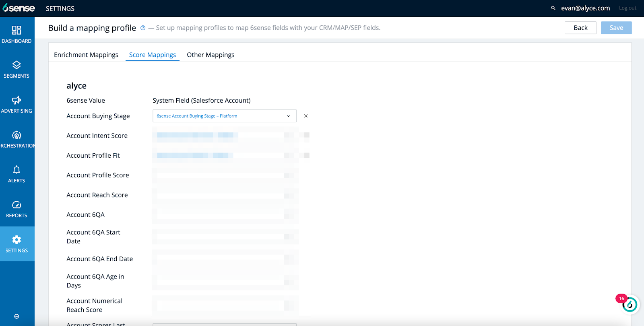Click the SETTINGS header title

(x=60, y=8)
